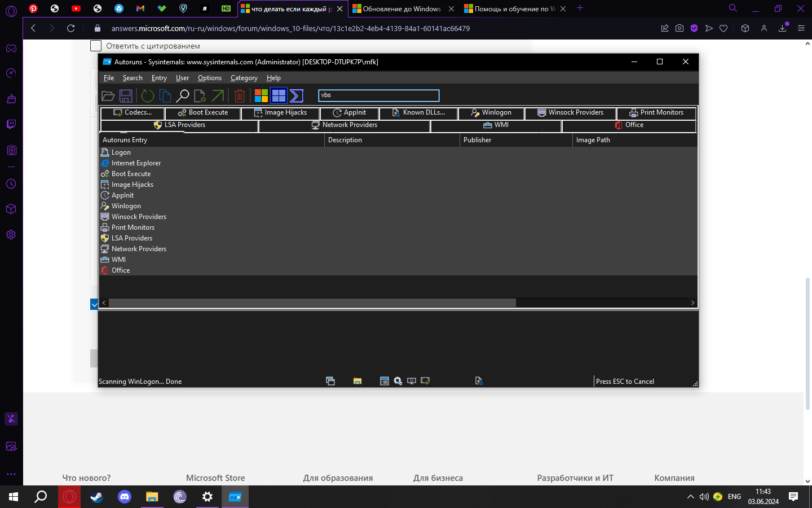Click the filter box containing 'vbs'
Viewport: 812px width, 508px height.
(378, 95)
